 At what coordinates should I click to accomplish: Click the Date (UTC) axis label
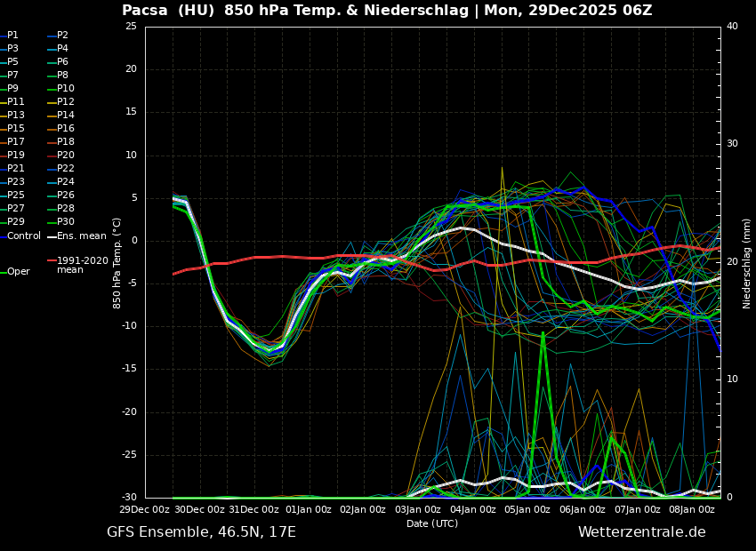432,524
